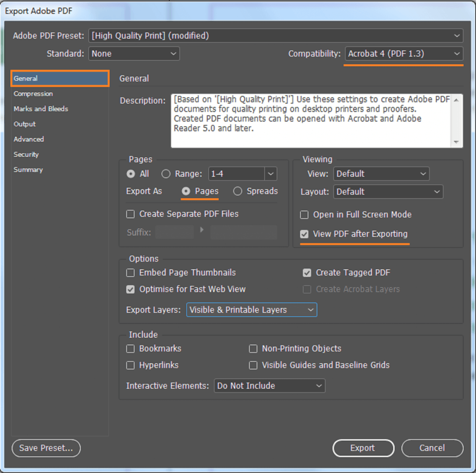This screenshot has height=473, width=476.
Task: Uncheck View PDF after Exporting
Action: tap(304, 234)
